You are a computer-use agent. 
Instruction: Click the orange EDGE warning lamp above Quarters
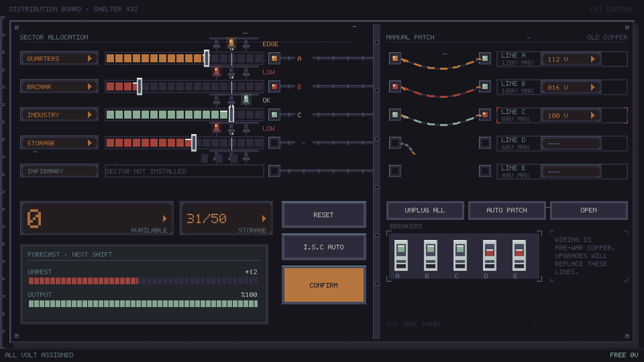pyautogui.click(x=231, y=43)
